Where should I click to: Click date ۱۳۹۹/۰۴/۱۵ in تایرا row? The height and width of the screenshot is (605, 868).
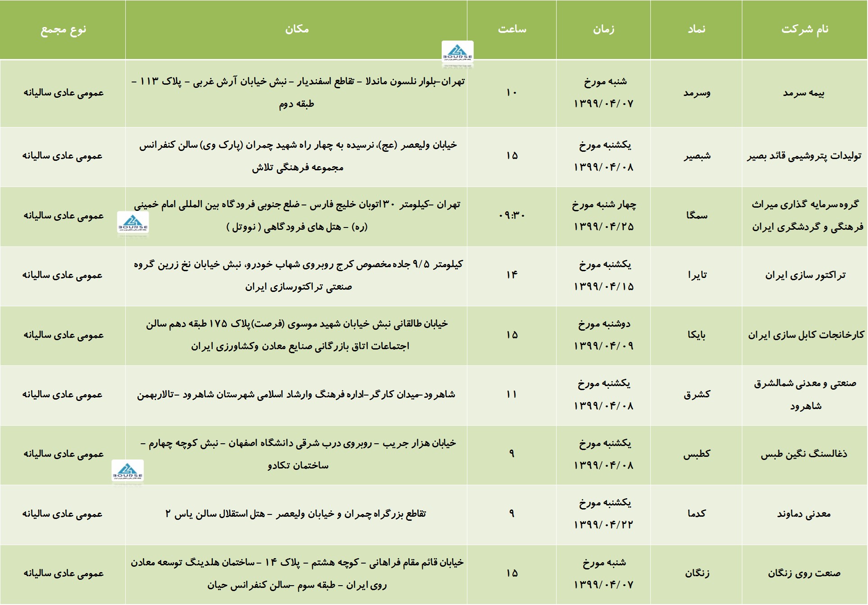point(604,287)
